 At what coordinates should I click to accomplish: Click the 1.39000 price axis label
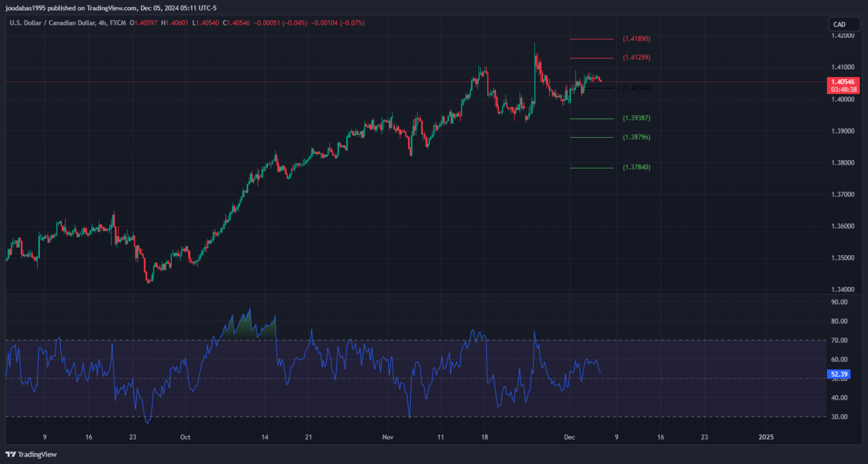pos(843,131)
